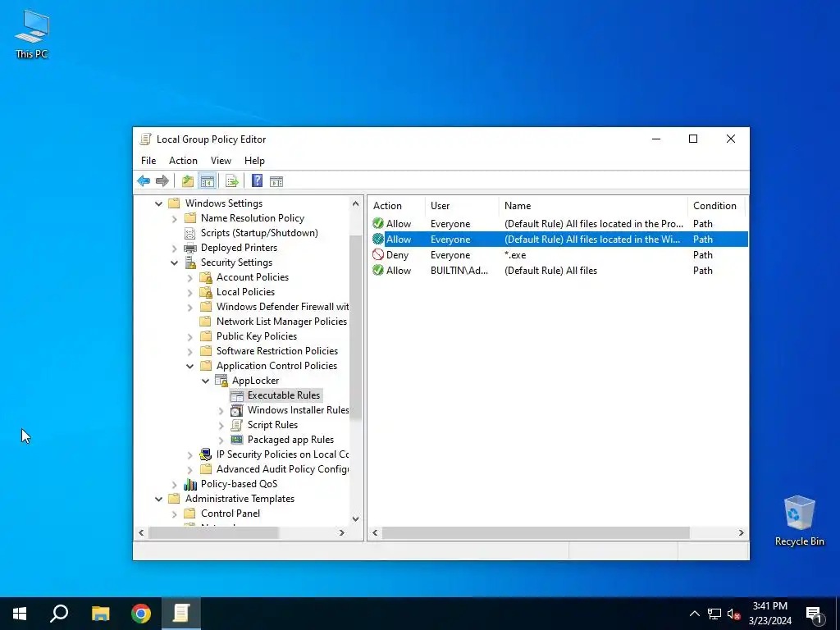Show hidden system tray icons
Viewport: 840px width, 630px height.
click(694, 614)
